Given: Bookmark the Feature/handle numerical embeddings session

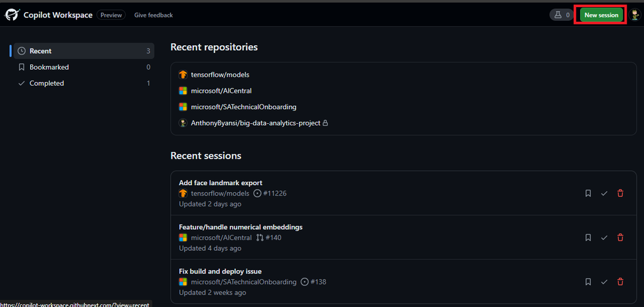Looking at the screenshot, I should [588, 237].
